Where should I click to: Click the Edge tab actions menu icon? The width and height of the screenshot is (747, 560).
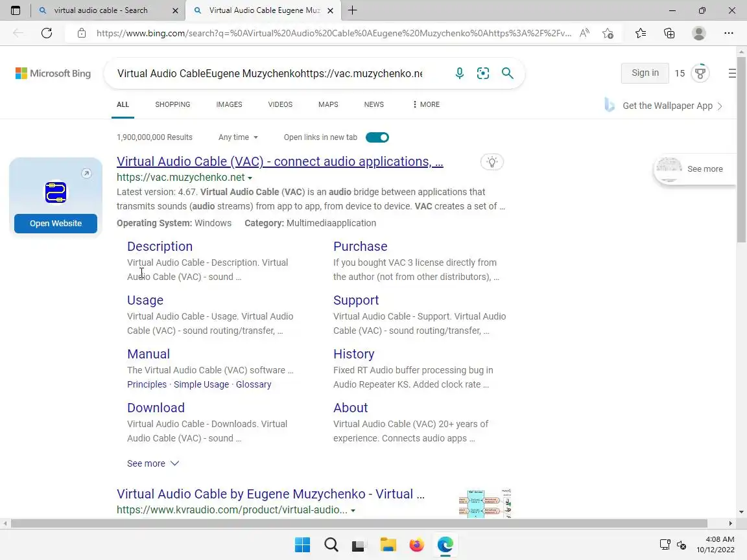click(x=16, y=10)
